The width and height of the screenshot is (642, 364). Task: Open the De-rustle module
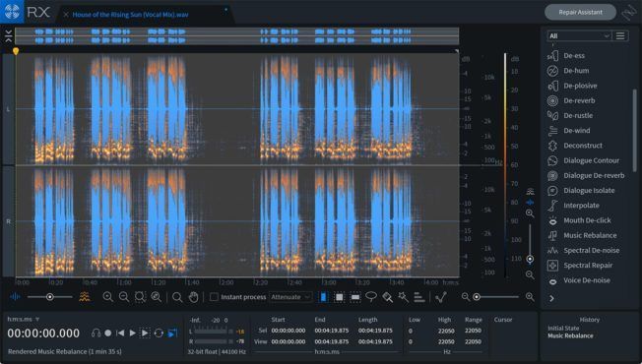click(x=578, y=116)
